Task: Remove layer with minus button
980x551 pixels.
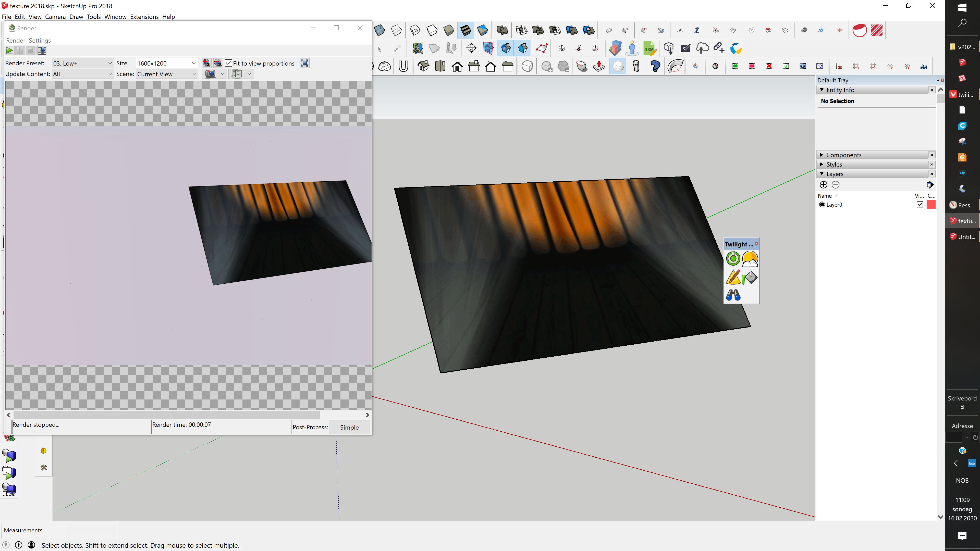Action: tap(836, 185)
